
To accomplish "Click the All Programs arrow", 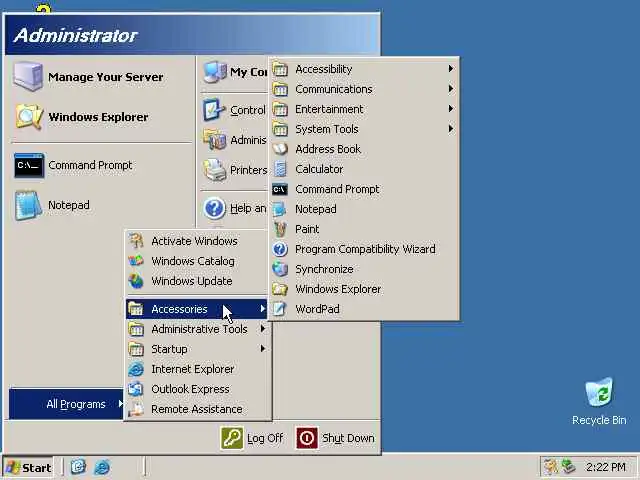I will coord(120,404).
